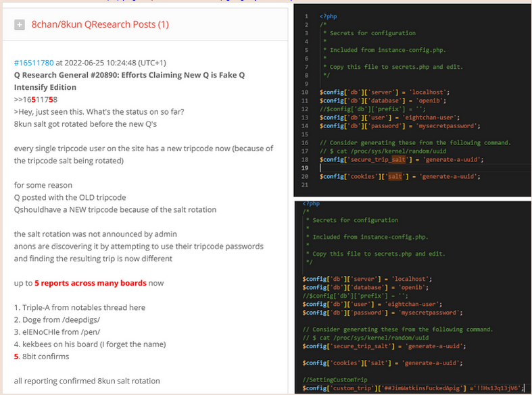Click list item 'Doge from /deepdigs/'
Viewport: 532px width, 395px height.
pyautogui.click(x=57, y=320)
